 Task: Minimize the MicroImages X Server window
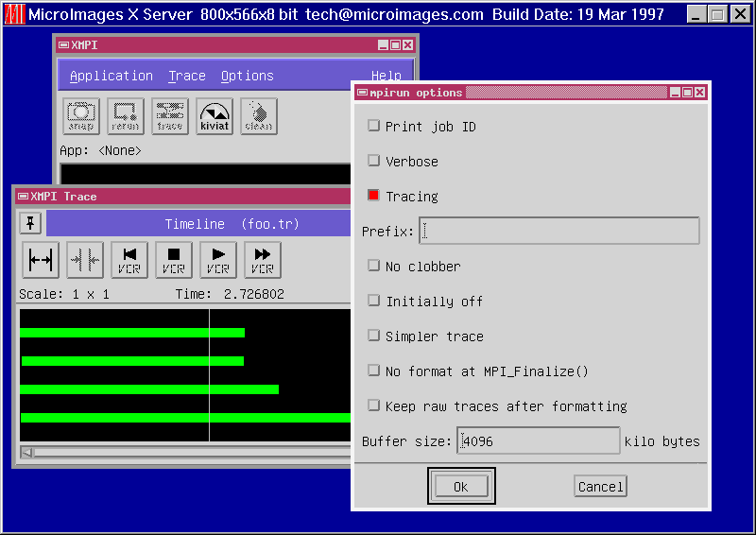click(x=696, y=14)
